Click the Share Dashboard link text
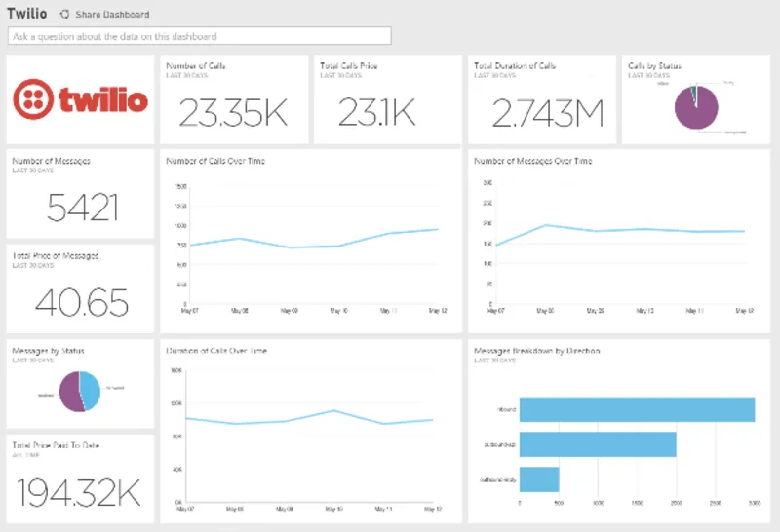The width and height of the screenshot is (780, 532). coord(112,15)
